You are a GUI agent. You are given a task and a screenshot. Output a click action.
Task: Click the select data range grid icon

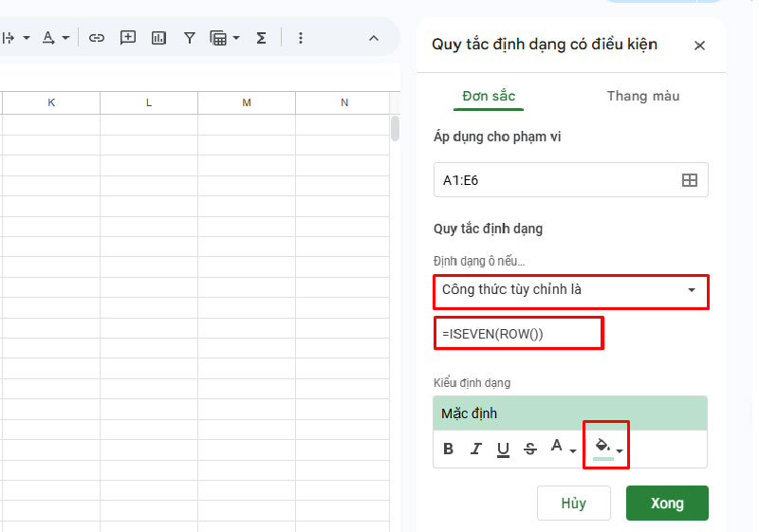click(690, 180)
